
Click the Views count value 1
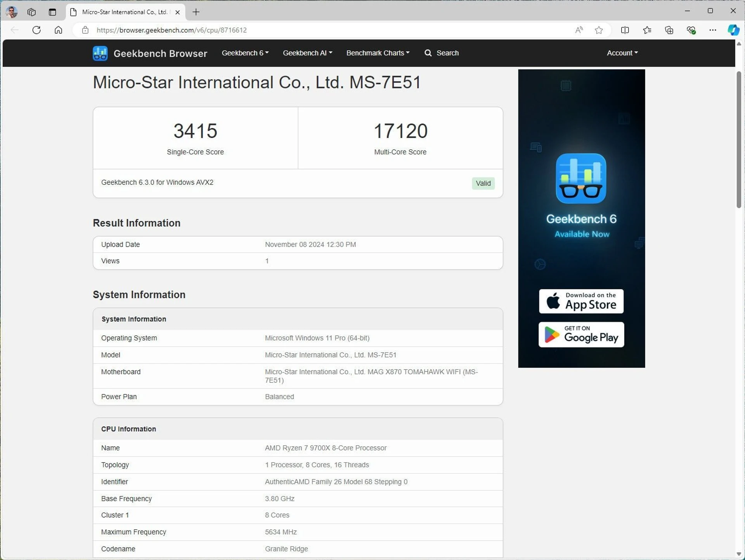267,261
